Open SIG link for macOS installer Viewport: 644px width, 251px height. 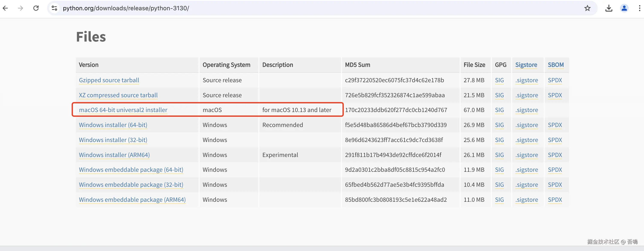(x=499, y=110)
